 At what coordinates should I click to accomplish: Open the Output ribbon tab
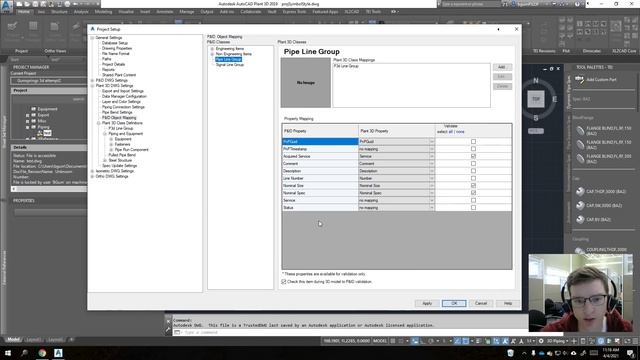(207, 12)
